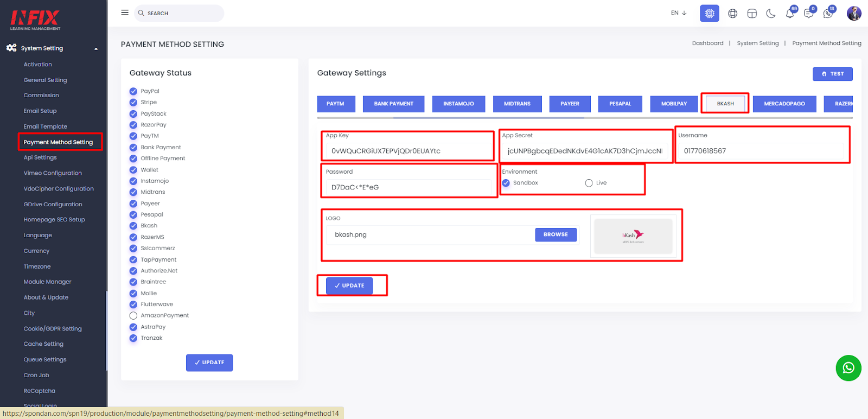The image size is (868, 419).
Task: Focus the Password field
Action: coord(408,187)
